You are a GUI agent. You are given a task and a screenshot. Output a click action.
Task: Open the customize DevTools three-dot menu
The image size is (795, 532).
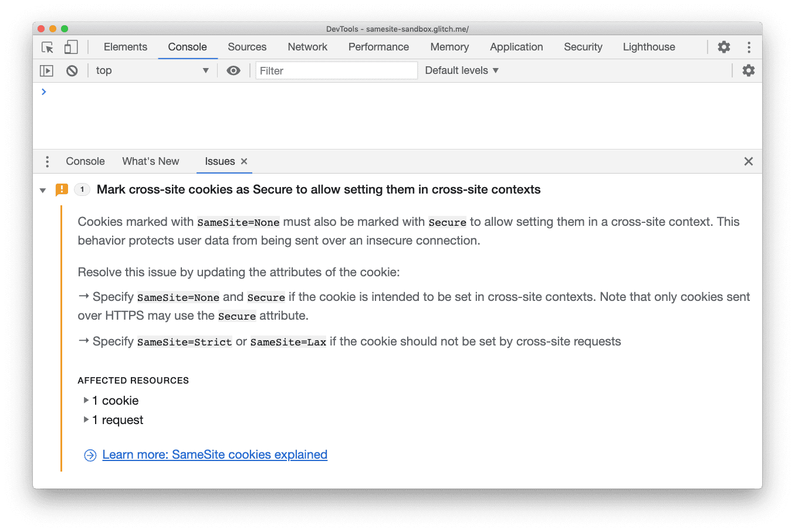(749, 46)
